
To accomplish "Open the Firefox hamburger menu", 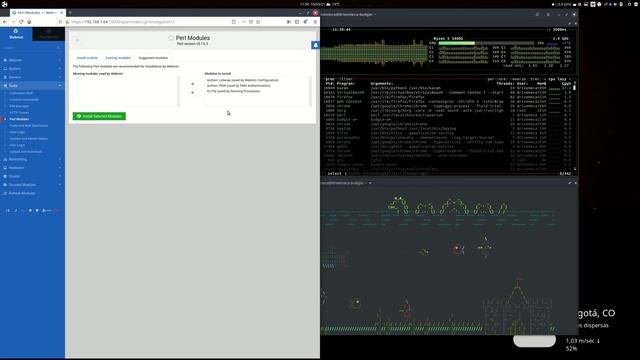I will [315, 22].
